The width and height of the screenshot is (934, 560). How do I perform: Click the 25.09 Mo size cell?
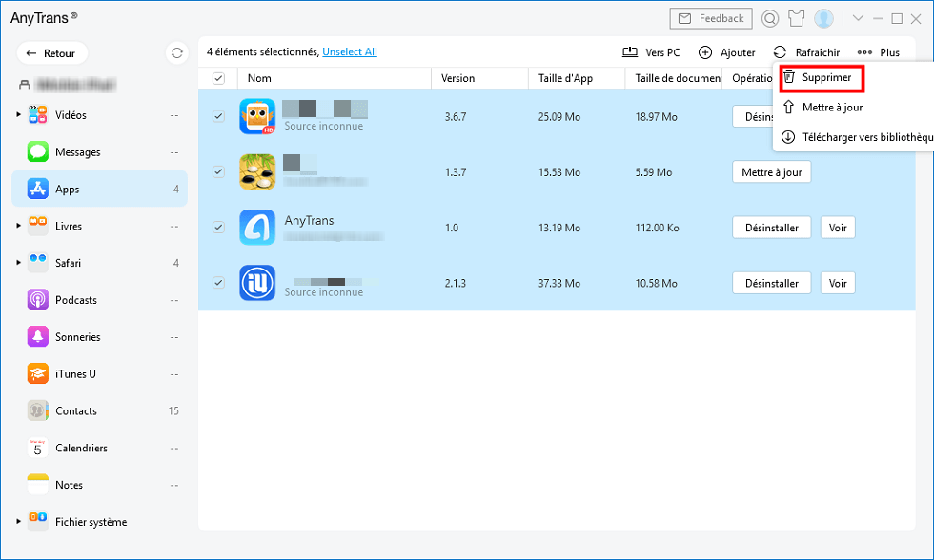tap(558, 116)
